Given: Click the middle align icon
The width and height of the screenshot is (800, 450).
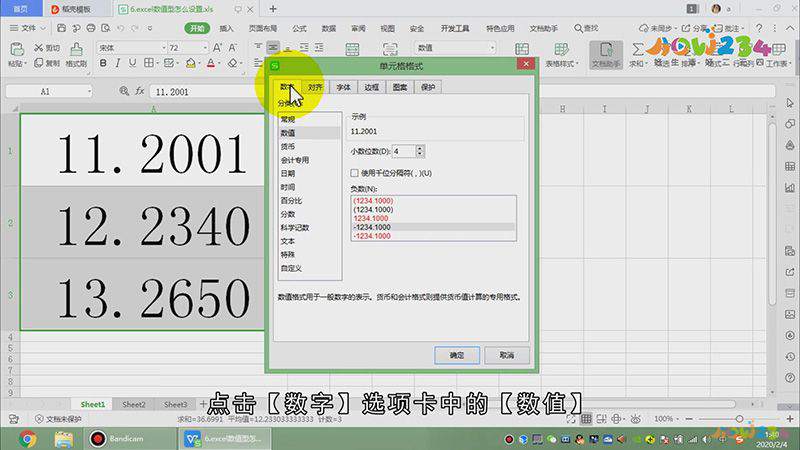Looking at the screenshot, I should (x=273, y=47).
